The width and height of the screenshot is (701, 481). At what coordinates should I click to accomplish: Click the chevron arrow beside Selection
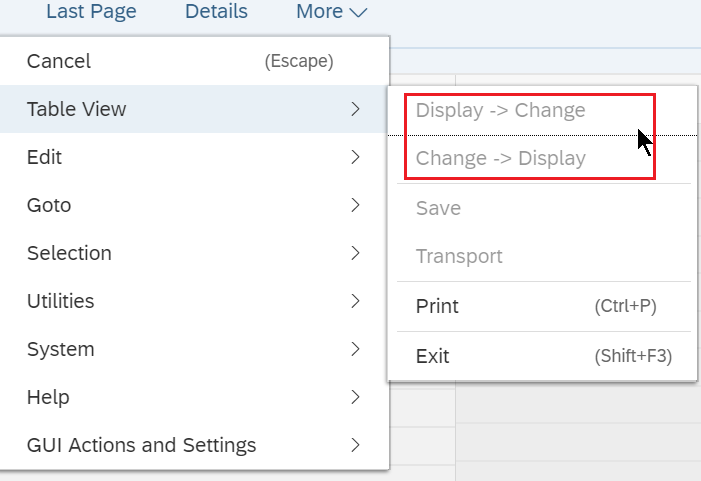click(x=355, y=253)
